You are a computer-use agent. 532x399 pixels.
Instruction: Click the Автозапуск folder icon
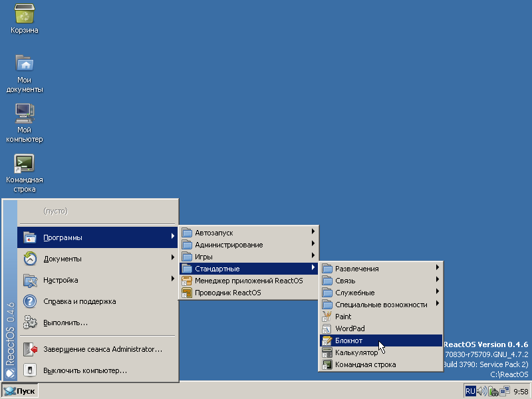click(x=187, y=233)
